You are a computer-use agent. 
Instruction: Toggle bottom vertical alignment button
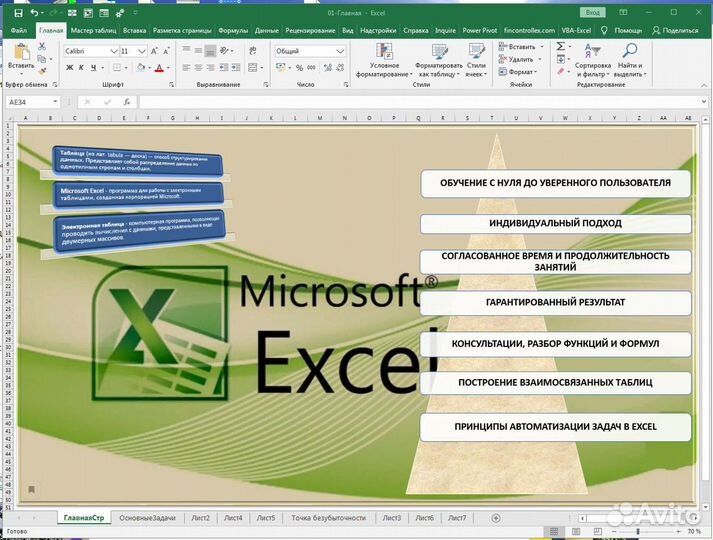coord(210,50)
